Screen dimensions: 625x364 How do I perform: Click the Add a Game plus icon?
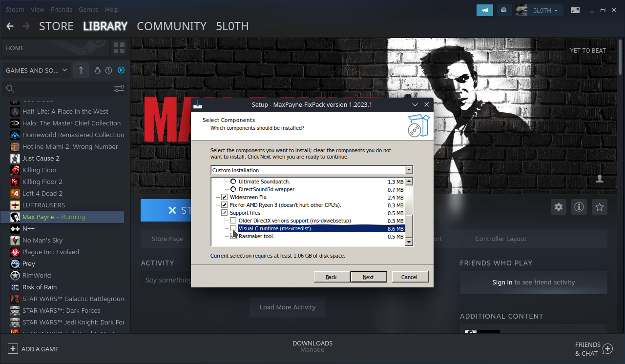click(13, 349)
